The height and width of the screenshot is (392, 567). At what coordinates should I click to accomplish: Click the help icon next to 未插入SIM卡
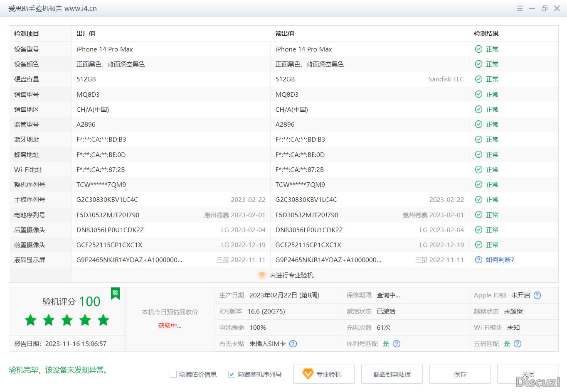click(293, 343)
